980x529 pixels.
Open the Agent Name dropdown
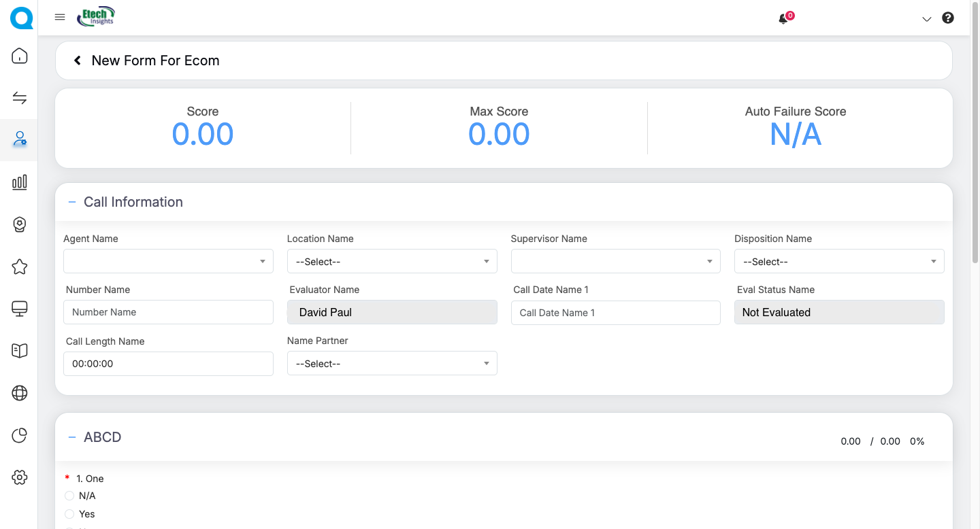(168, 261)
